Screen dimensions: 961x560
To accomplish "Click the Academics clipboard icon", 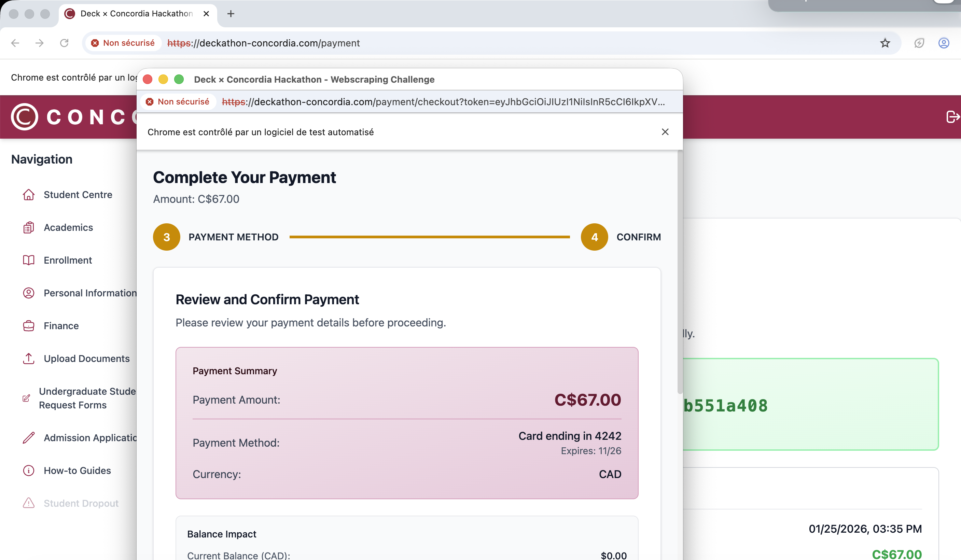I will pyautogui.click(x=29, y=227).
